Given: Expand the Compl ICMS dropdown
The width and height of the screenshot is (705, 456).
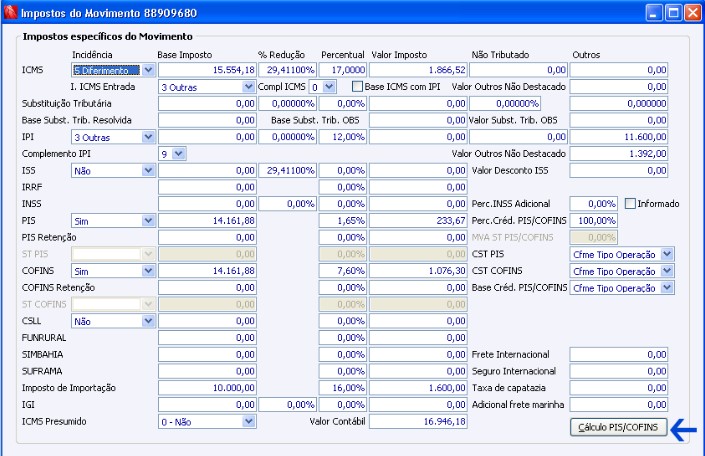Looking at the screenshot, I should [x=329, y=87].
